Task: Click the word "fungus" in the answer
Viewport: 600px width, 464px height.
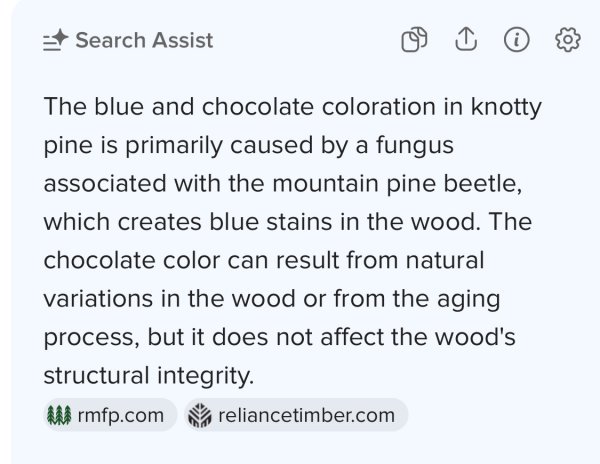Action: (x=420, y=146)
